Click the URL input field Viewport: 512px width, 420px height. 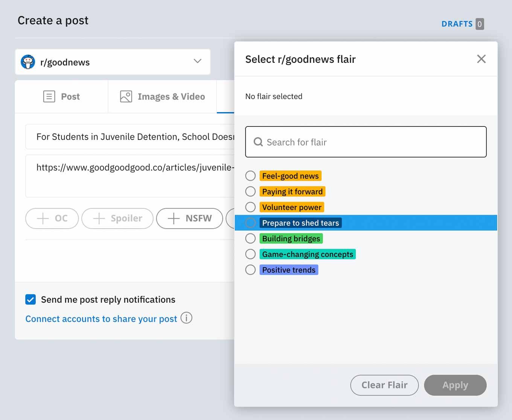(130, 176)
